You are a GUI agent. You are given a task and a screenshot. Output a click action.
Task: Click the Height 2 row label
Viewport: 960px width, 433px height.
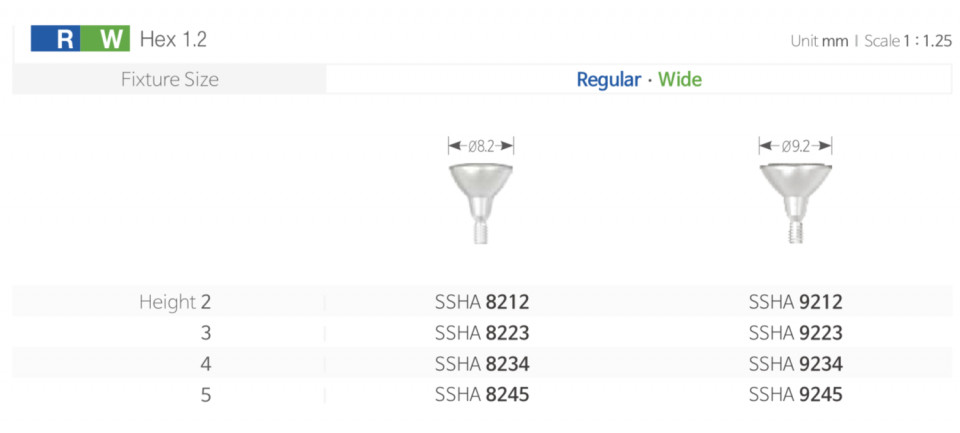[x=175, y=302]
